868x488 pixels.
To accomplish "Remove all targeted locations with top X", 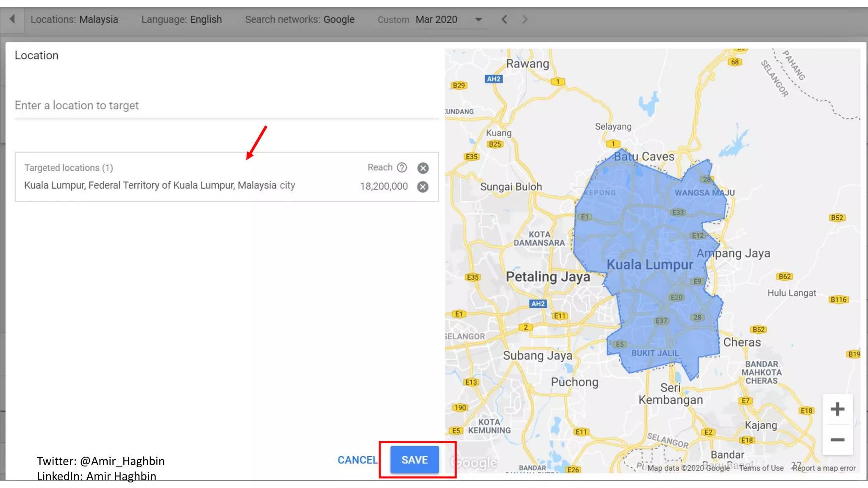I will 423,168.
